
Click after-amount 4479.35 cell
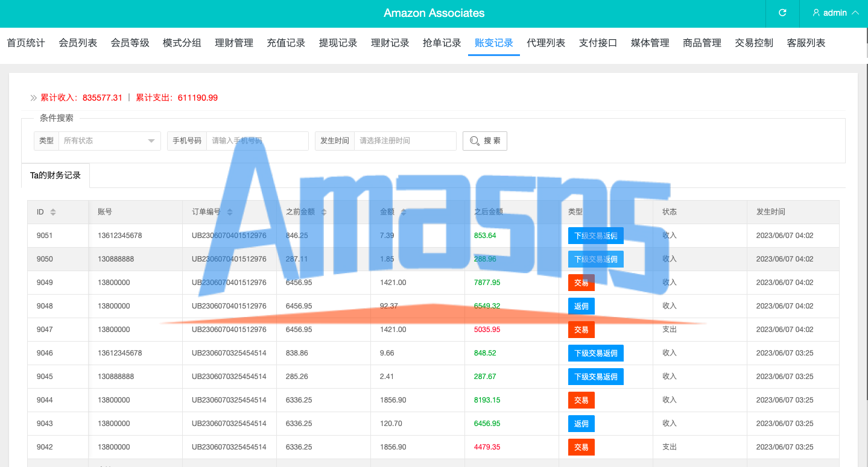coord(487,447)
